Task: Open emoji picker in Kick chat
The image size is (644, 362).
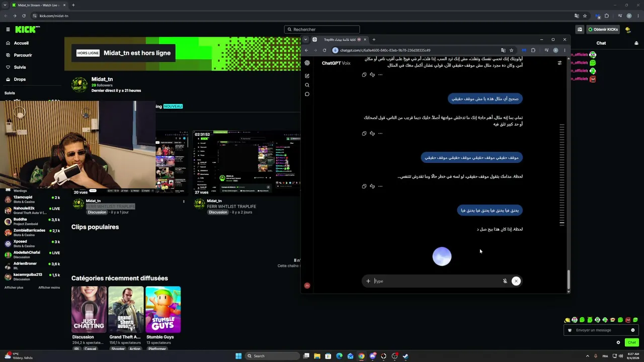Action: [633, 330]
